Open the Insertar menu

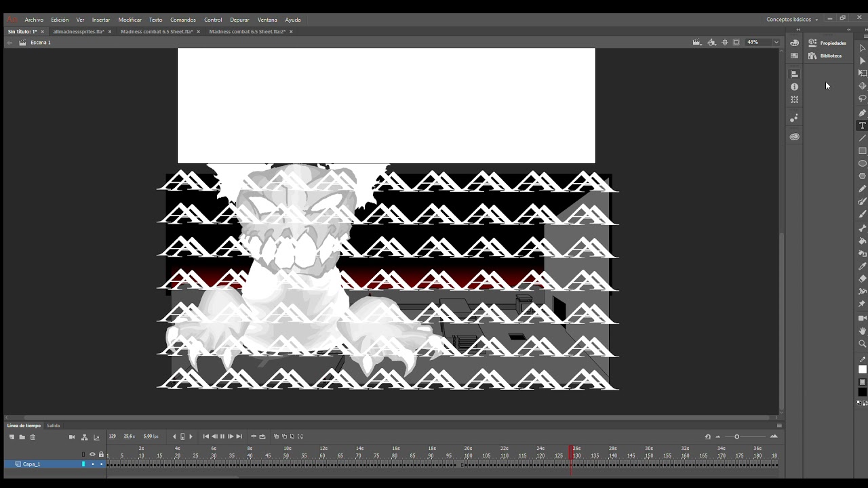pyautogui.click(x=101, y=20)
